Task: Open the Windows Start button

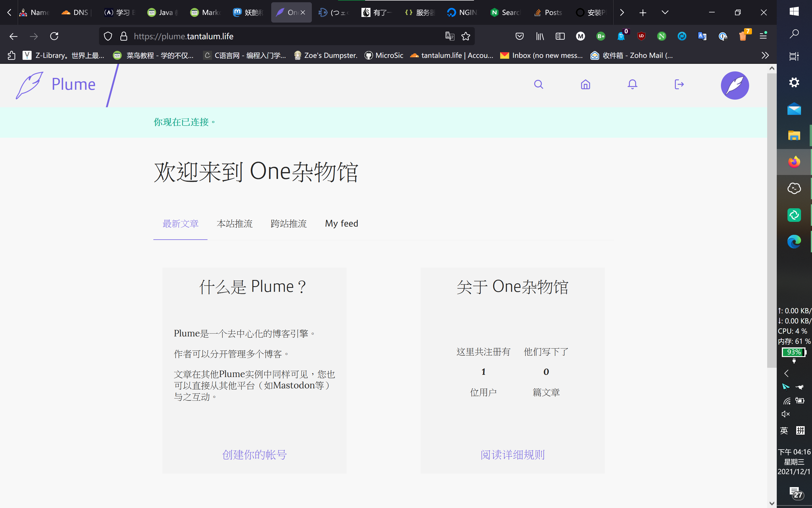Action: click(x=794, y=11)
